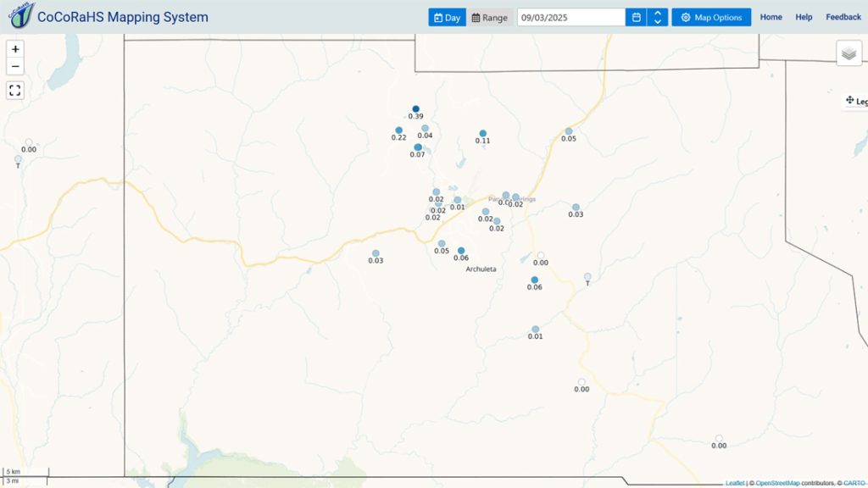
Task: Click the 09/03/2025 date field
Action: point(571,17)
